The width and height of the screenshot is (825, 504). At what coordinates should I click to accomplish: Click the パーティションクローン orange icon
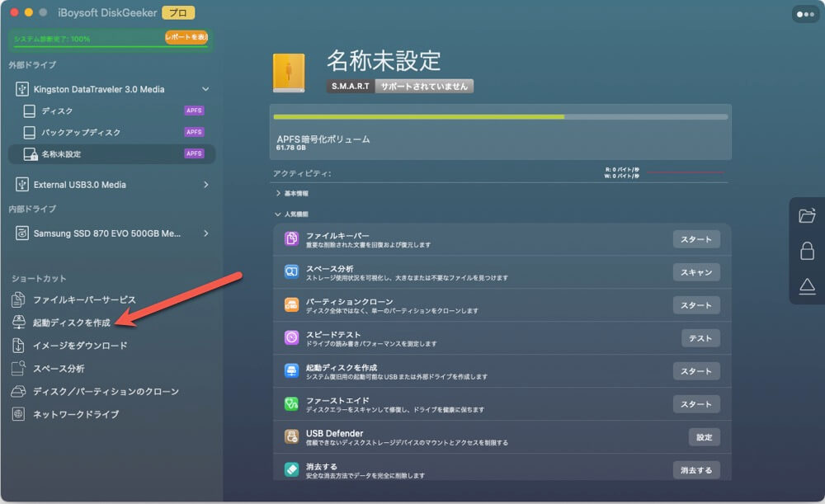click(290, 305)
